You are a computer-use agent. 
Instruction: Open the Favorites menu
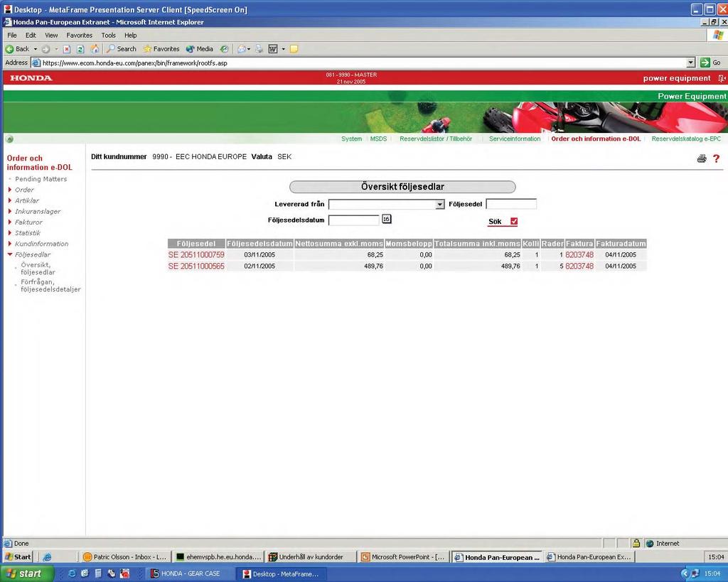tap(80, 36)
